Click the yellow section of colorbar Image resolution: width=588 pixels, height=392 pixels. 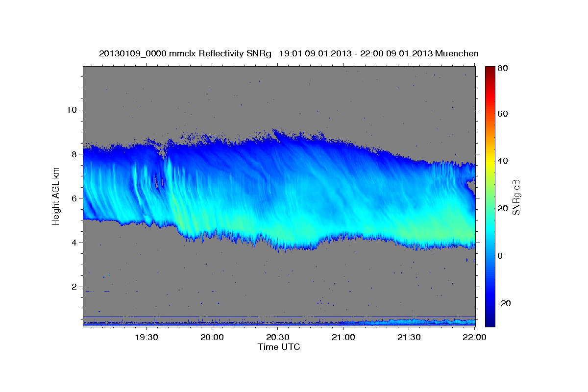(x=490, y=161)
